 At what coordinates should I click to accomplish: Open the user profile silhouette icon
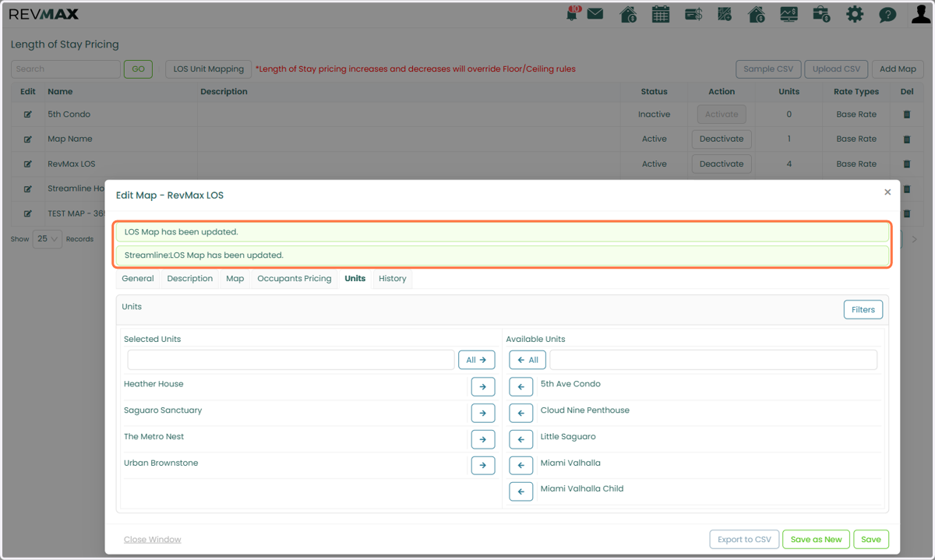pyautogui.click(x=921, y=14)
